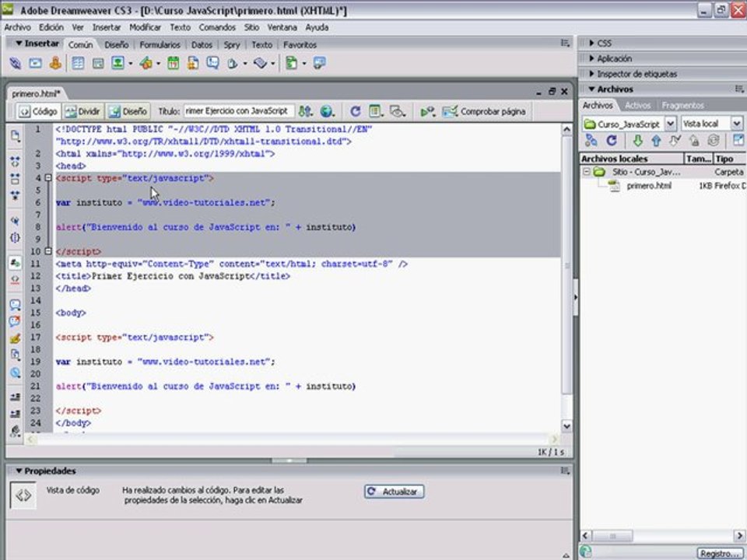Open the Vista local dropdown
Screen dimensions: 747x560
coord(737,124)
